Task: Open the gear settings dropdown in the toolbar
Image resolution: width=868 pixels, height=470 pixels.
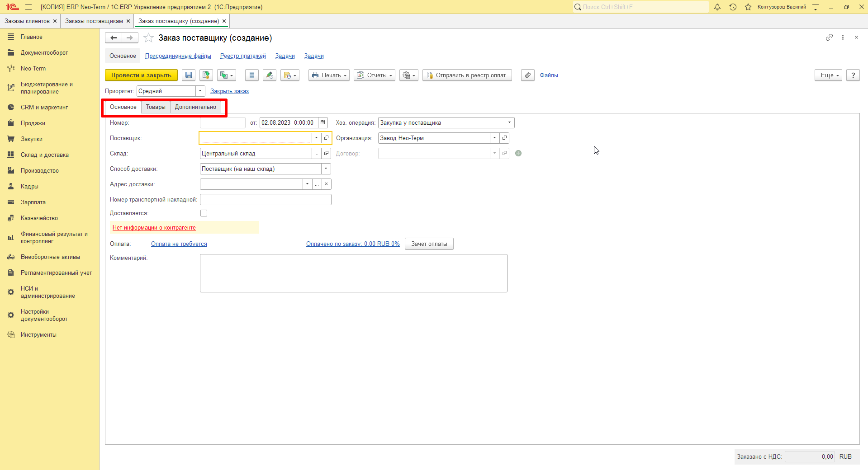Action: (x=409, y=75)
